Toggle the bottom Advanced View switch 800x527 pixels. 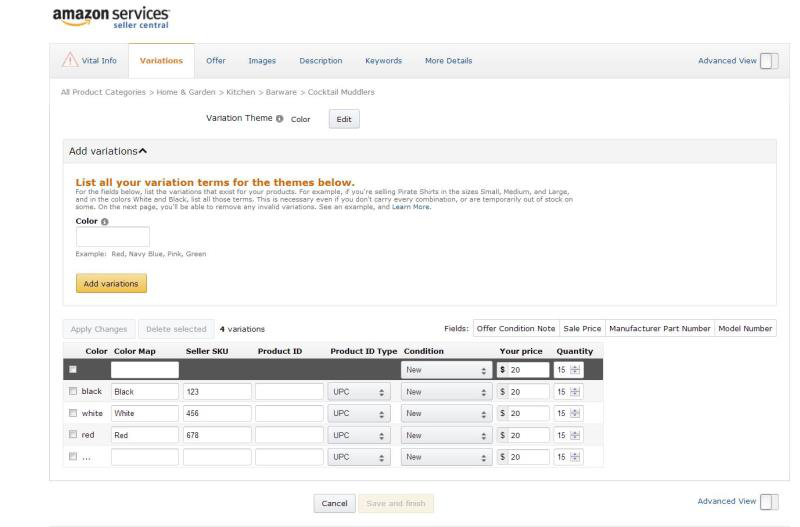(x=769, y=500)
